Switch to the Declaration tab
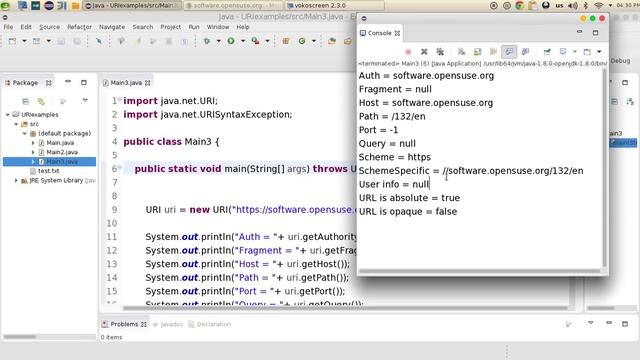The height and width of the screenshot is (360, 640). click(210, 324)
